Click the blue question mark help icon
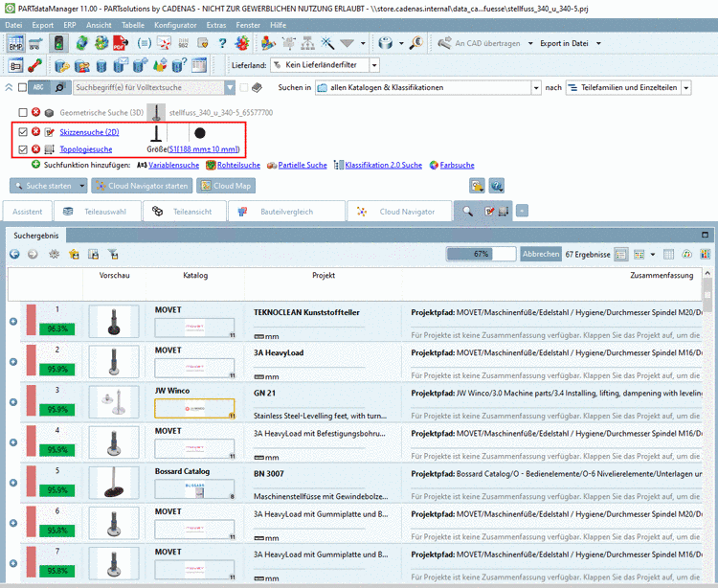The height and width of the screenshot is (588, 718). tap(222, 43)
